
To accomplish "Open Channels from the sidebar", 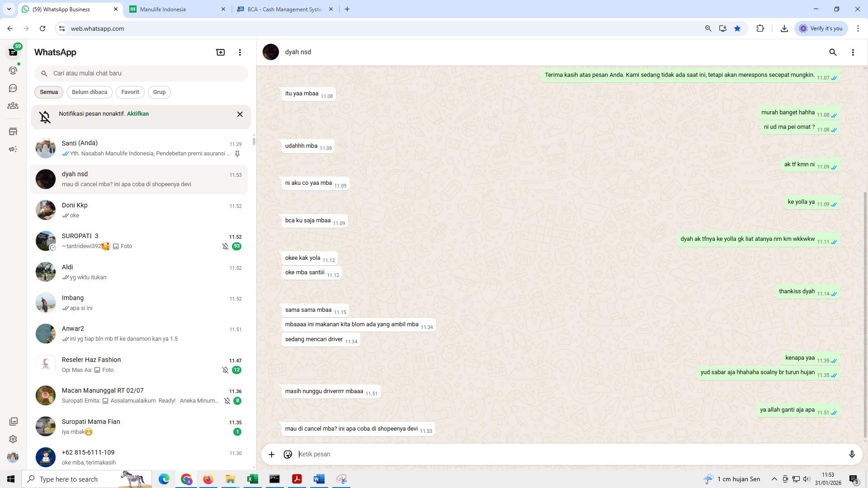I will [x=13, y=88].
